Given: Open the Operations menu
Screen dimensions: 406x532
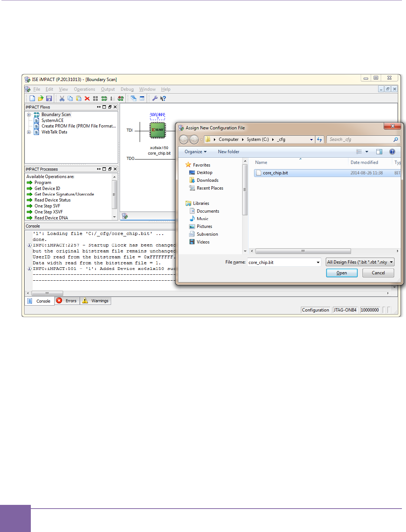Looking at the screenshot, I should point(84,89).
